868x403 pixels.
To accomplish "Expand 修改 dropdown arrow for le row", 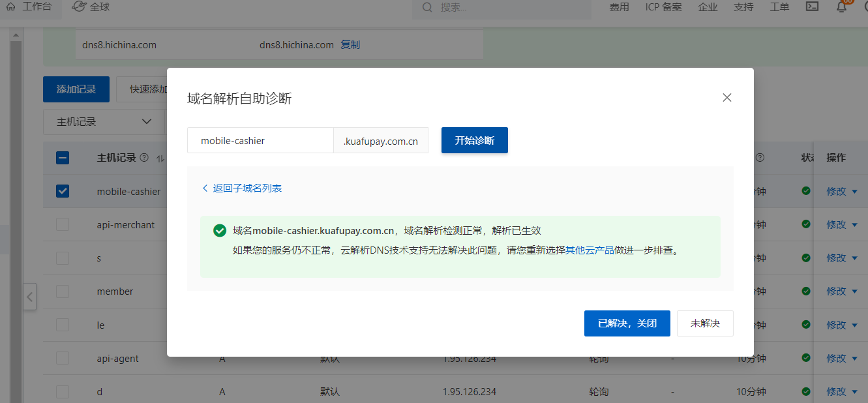I will (854, 325).
